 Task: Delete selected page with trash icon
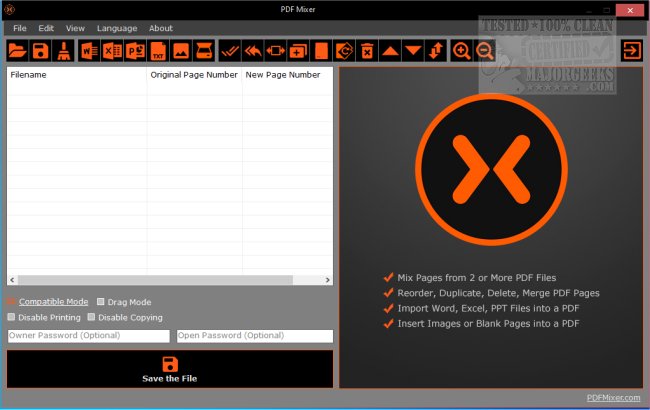(x=367, y=51)
